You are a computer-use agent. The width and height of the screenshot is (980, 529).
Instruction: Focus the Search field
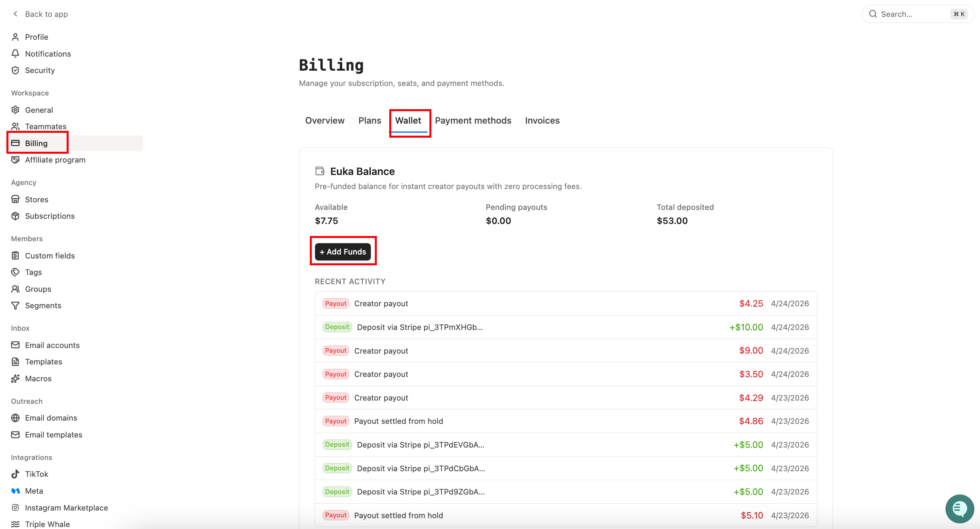(x=917, y=14)
